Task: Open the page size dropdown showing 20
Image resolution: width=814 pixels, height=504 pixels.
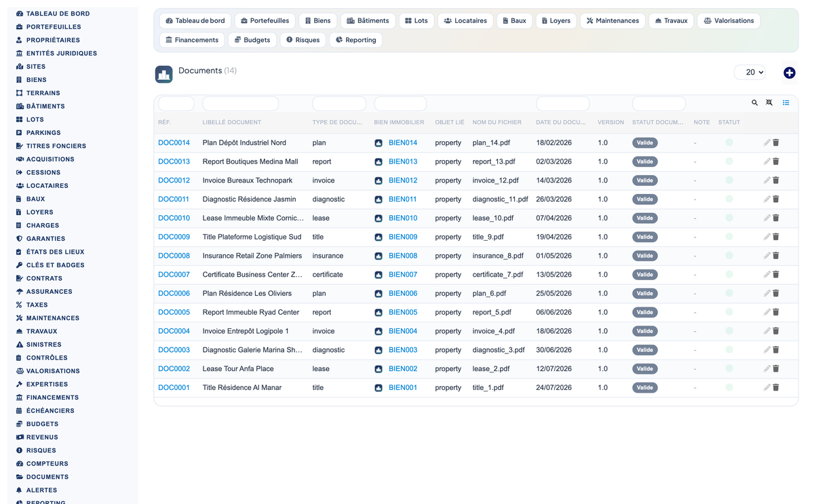Action: [750, 72]
